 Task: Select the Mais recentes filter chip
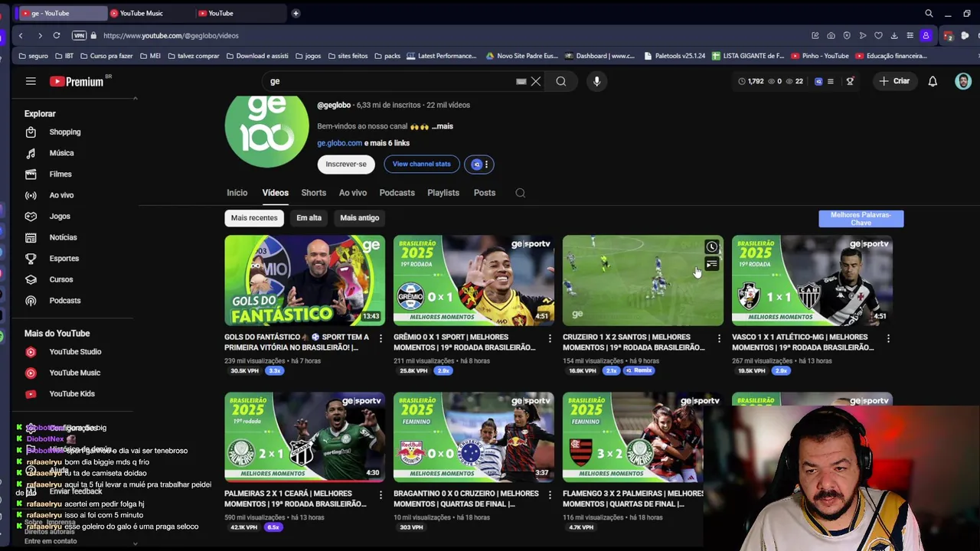tap(254, 218)
